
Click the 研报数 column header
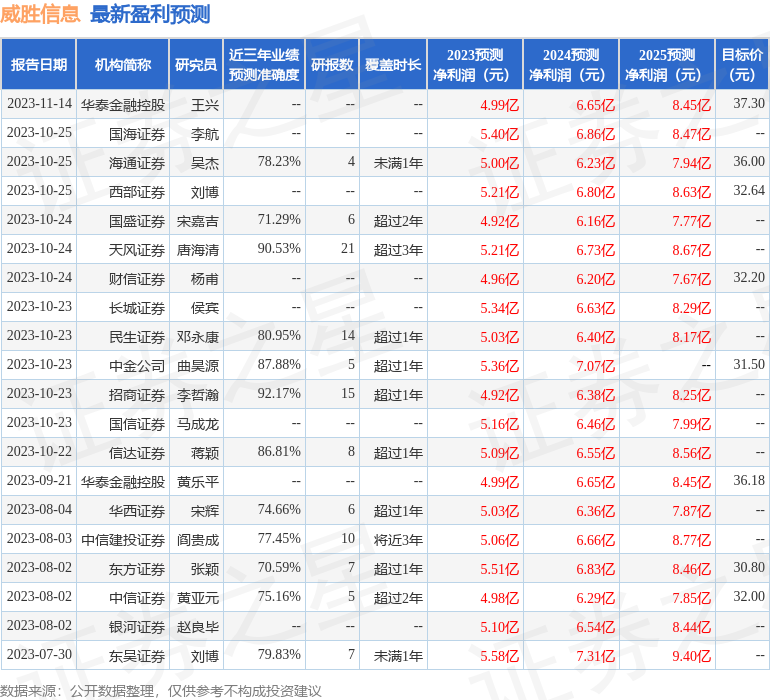pos(332,64)
